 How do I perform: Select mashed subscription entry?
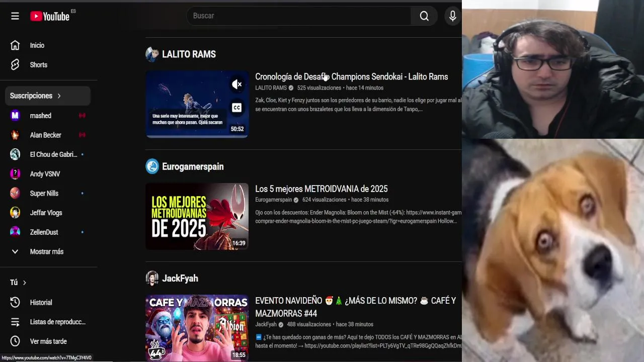tap(48, 116)
